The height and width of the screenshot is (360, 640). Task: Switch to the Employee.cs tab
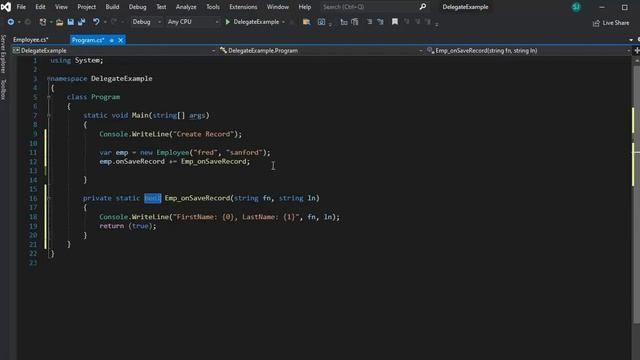tap(31, 40)
